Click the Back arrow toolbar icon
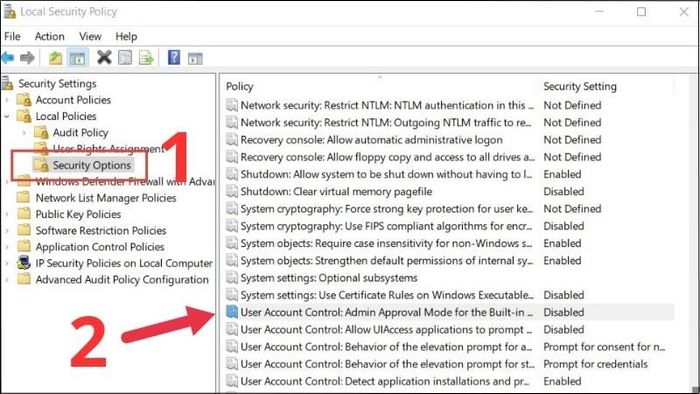The image size is (700, 394). (x=8, y=58)
